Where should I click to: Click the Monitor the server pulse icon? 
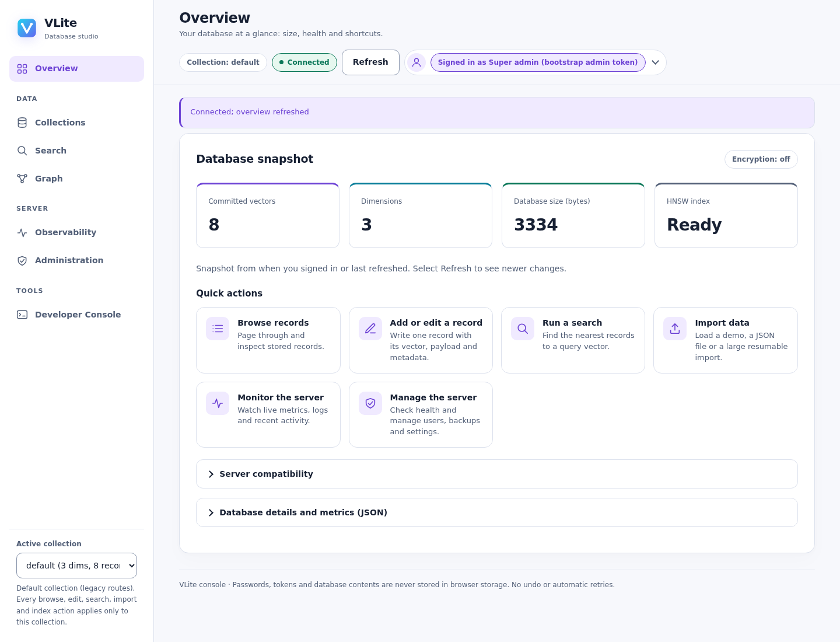[218, 403]
